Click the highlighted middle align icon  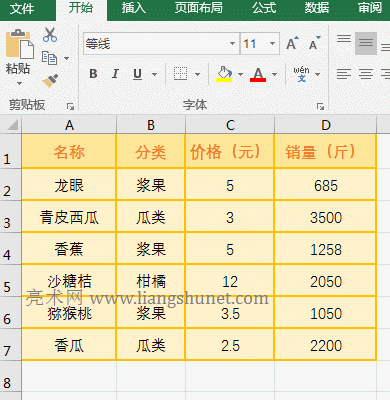pyautogui.click(x=366, y=43)
